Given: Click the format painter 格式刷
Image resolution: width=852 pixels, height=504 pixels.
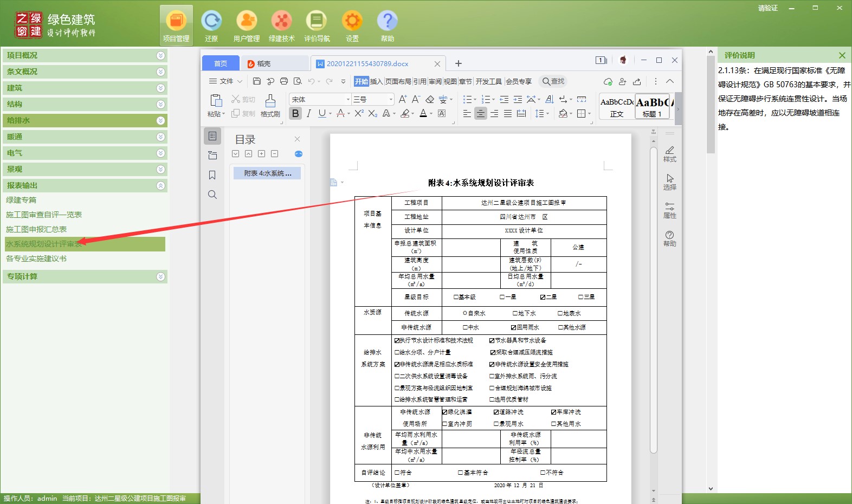Looking at the screenshot, I should (270, 106).
